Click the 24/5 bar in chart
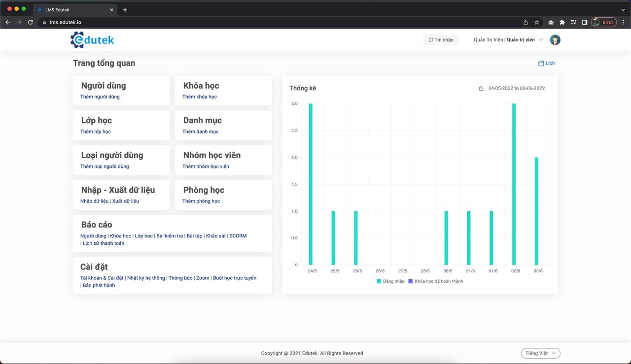 coord(311,184)
